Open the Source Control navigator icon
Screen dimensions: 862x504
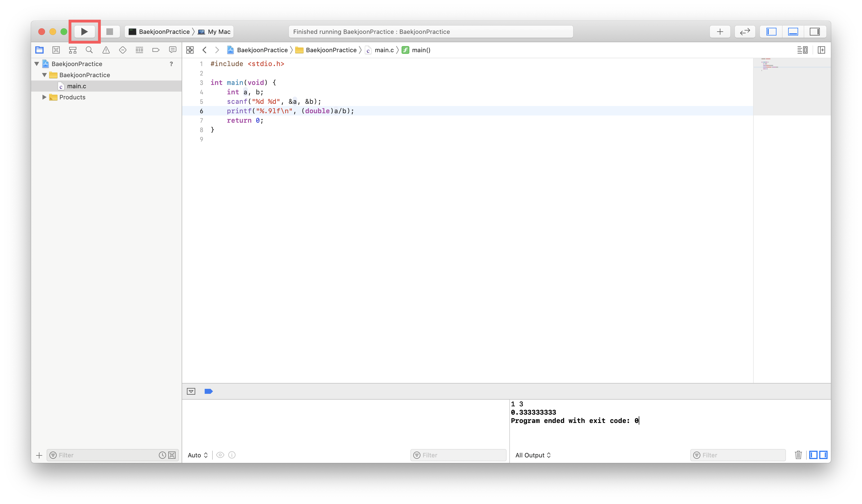[56, 50]
